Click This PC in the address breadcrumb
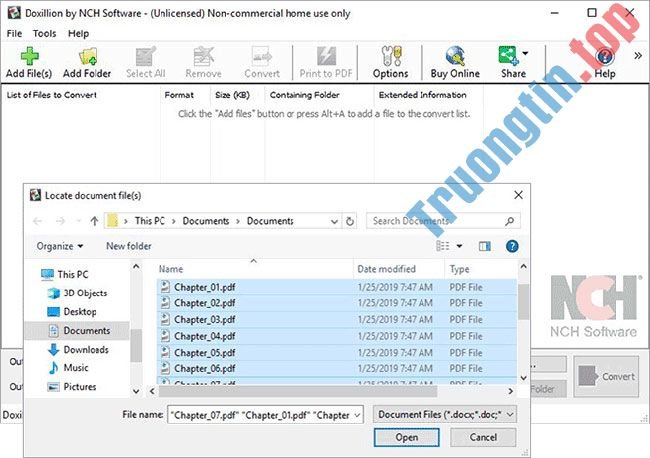Screen dimensions: 650x458 [150, 221]
